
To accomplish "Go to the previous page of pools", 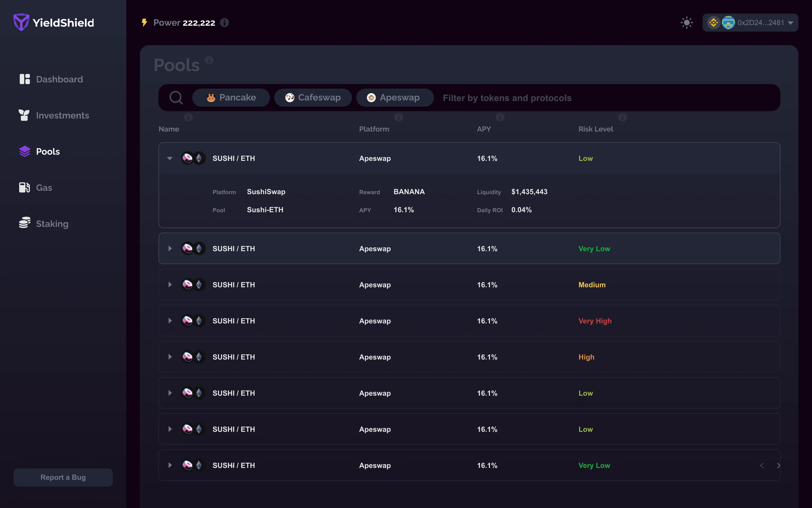I will [762, 465].
